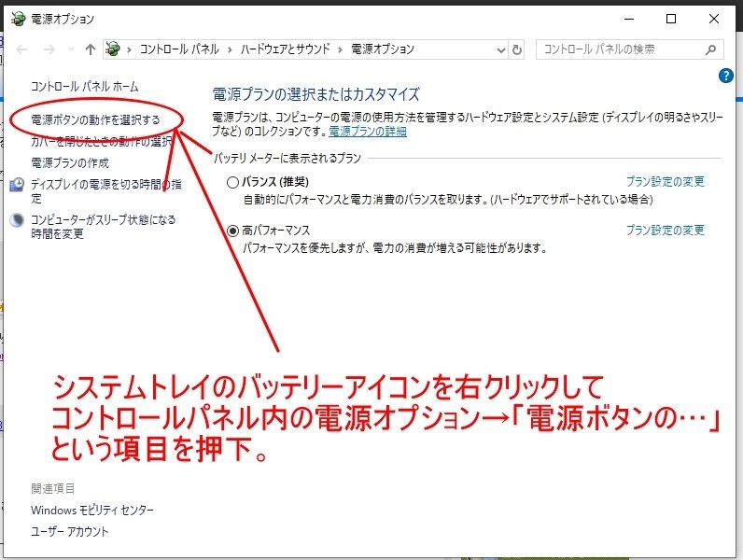Click 関連項目 section label
The image size is (743, 560).
tap(52, 488)
